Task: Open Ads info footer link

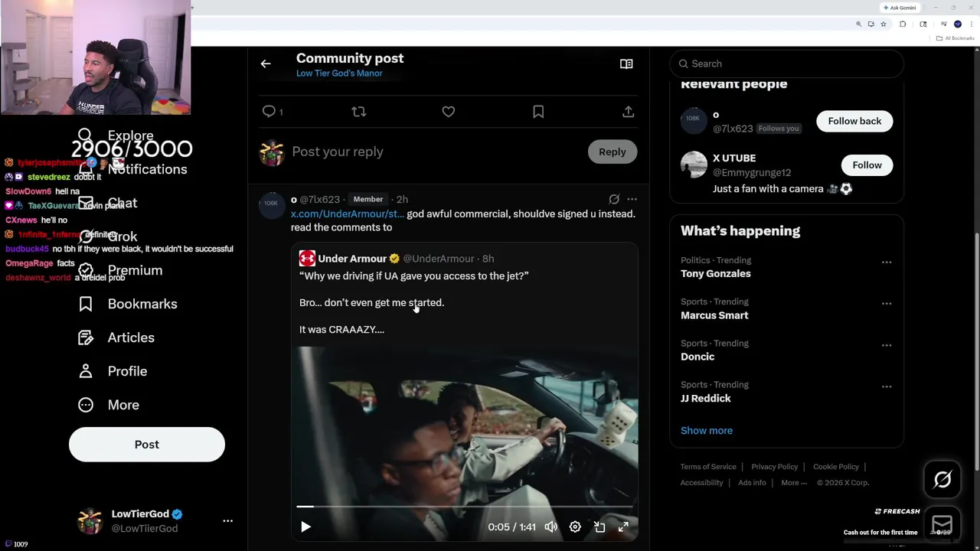Action: click(752, 483)
